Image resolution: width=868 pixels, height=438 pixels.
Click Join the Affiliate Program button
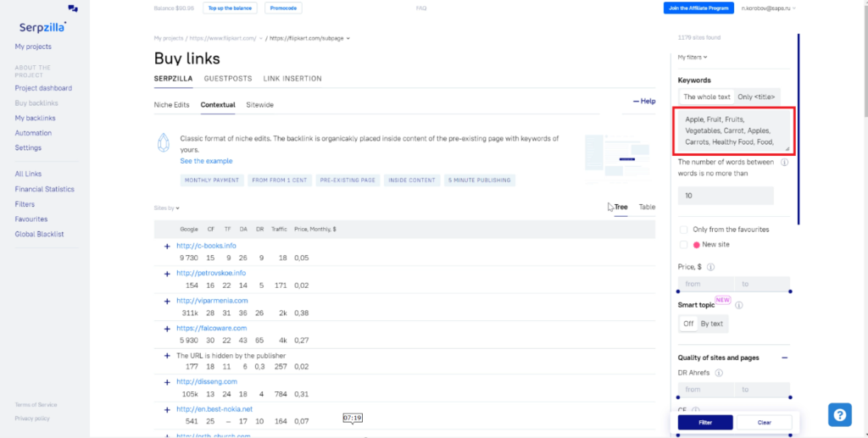coord(698,8)
